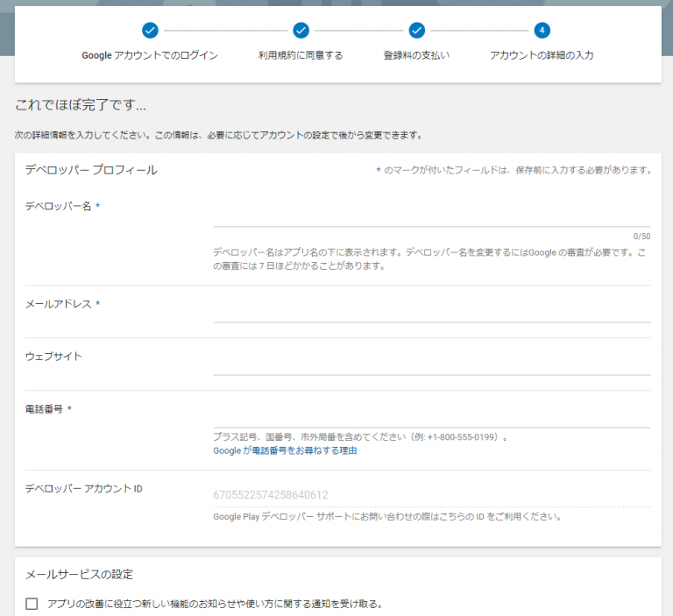Select the Google アカウントでのログイン step label
Viewport: 673px width, 616px height.
tap(150, 55)
